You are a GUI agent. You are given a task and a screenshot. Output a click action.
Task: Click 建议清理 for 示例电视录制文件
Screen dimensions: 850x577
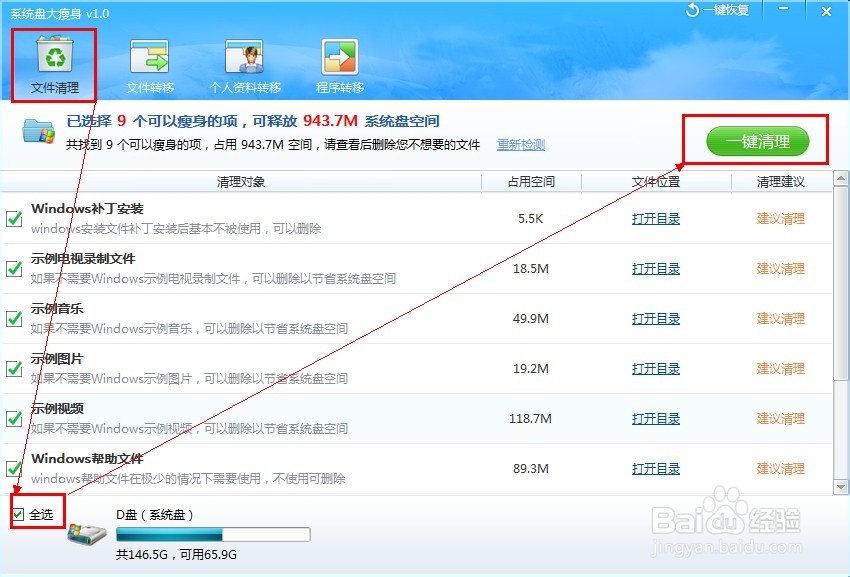781,268
